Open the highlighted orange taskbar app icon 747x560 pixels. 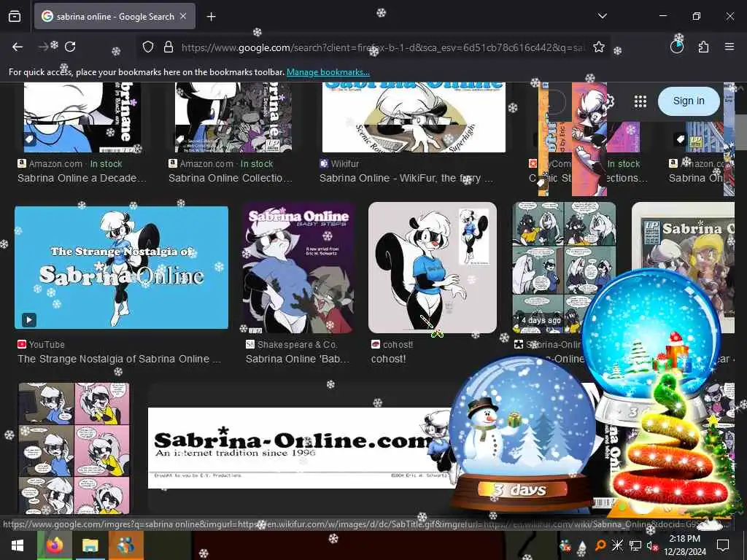click(x=125, y=545)
